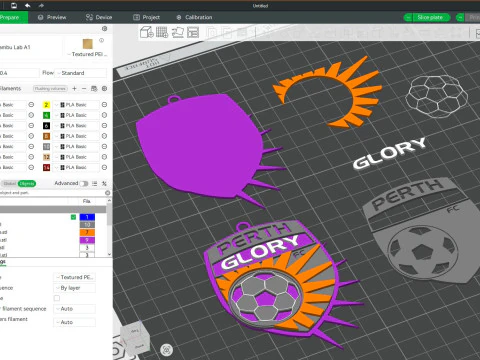Click the 3D view orientation cube
Viewport: 480px width, 360px height.
(135, 338)
